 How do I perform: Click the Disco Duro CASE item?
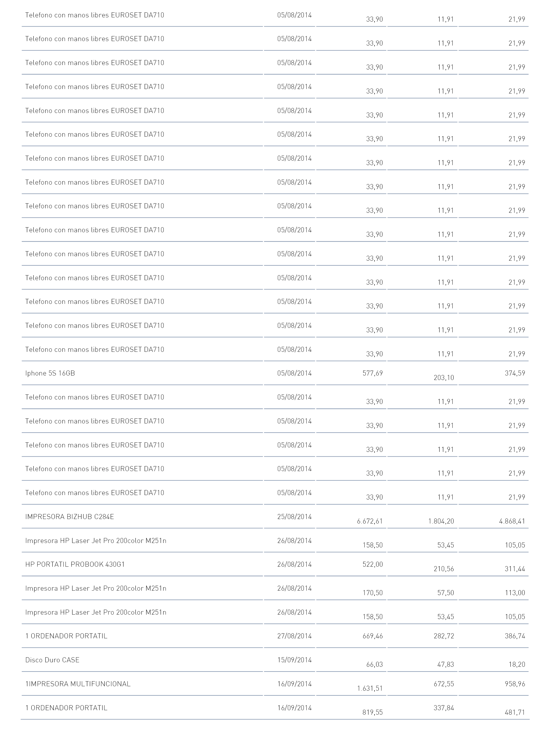(x=52, y=660)
